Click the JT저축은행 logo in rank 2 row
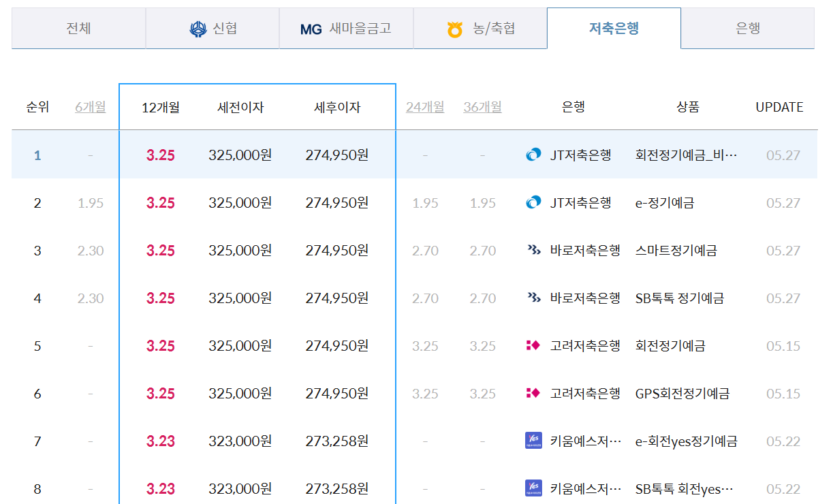This screenshot has height=504, width=833. 534,203
